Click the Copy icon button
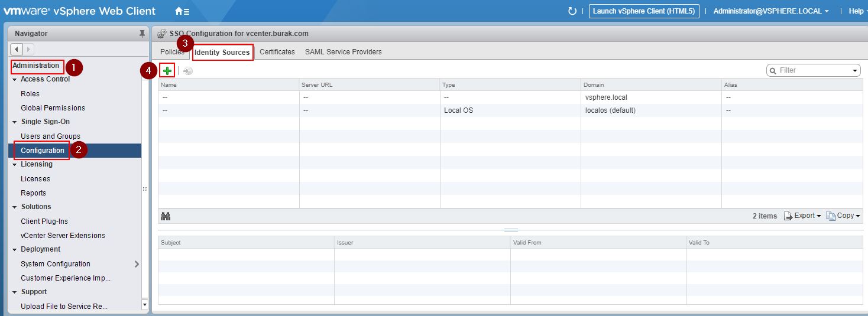The image size is (868, 316). coord(843,216)
